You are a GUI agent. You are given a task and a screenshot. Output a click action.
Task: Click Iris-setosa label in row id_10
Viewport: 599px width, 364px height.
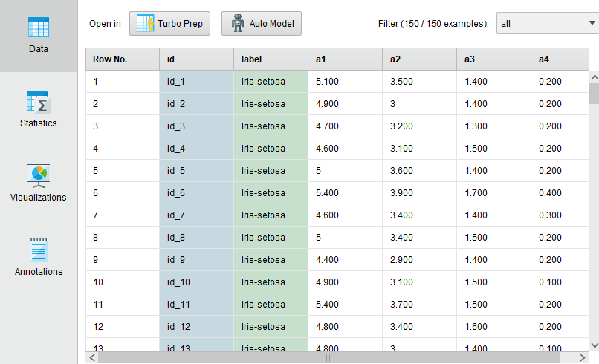pos(271,282)
